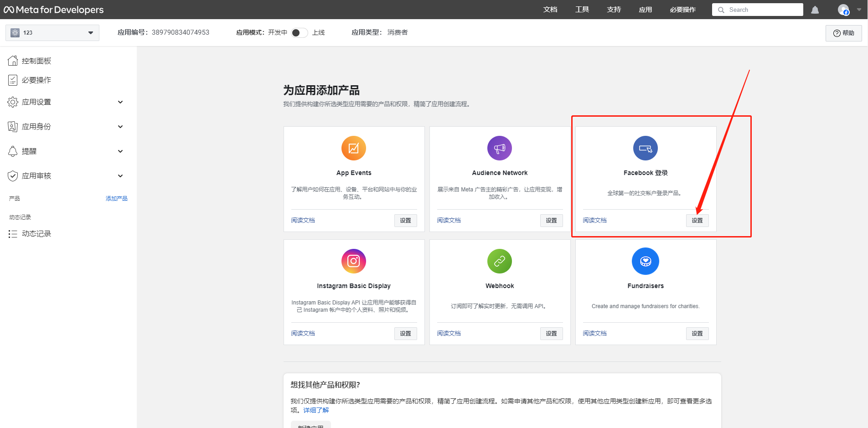Toggle app mode from 开发中 to 上线

click(x=300, y=33)
